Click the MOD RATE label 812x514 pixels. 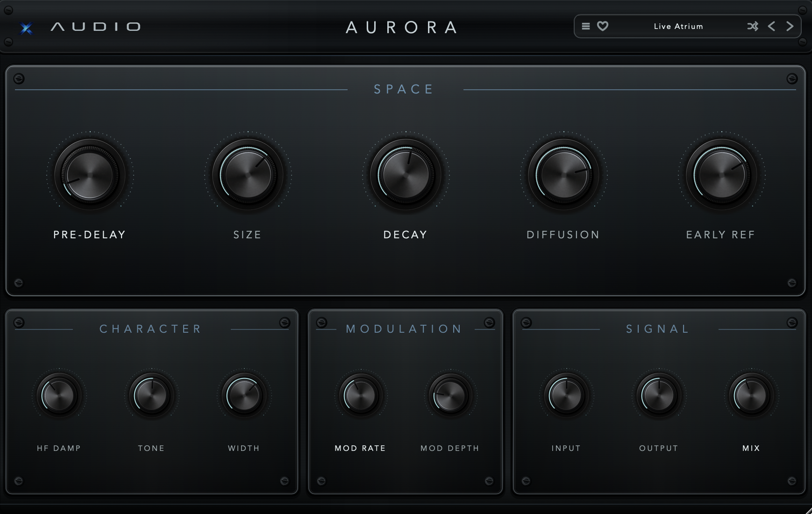[360, 448]
